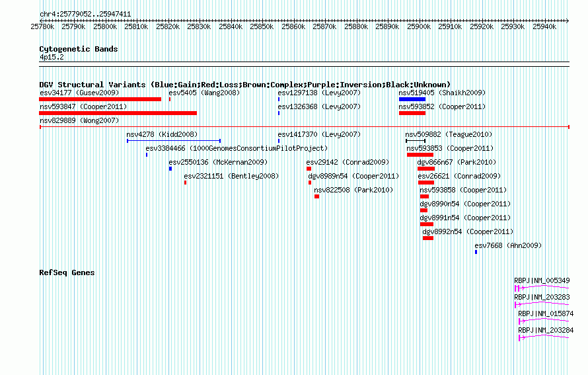The height and width of the screenshot is (375, 588).
Task: Open dgv8989n54 (Cooper2011) variant label
Action: (x=353, y=176)
